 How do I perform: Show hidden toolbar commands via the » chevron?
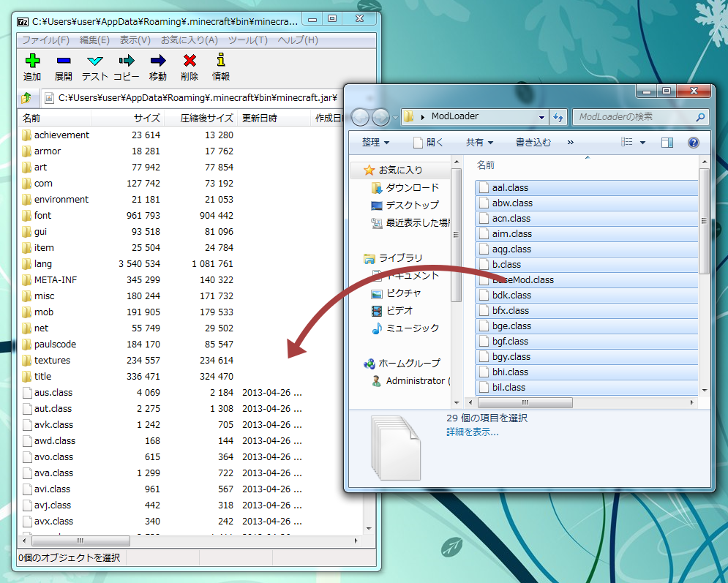click(570, 143)
